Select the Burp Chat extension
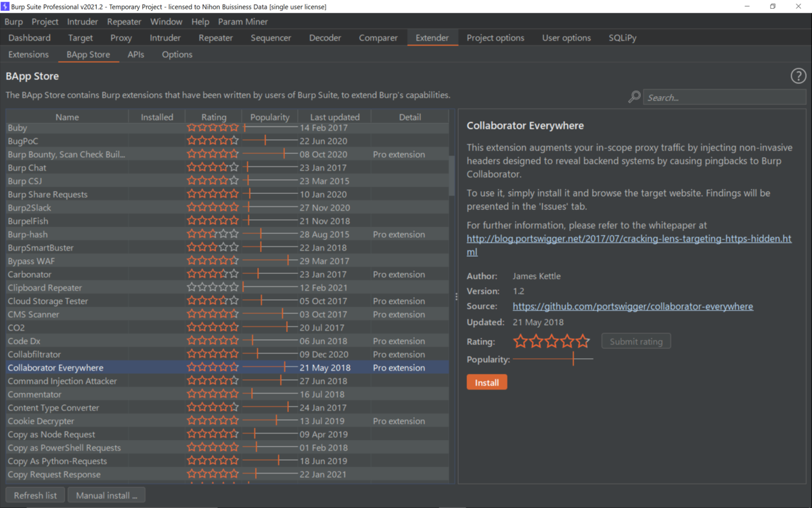 pyautogui.click(x=227, y=167)
